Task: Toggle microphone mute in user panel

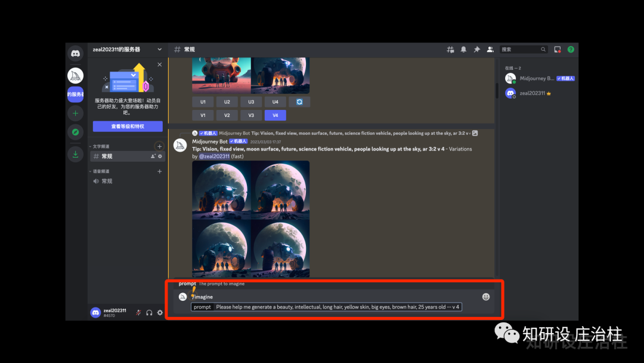Action: tap(138, 313)
